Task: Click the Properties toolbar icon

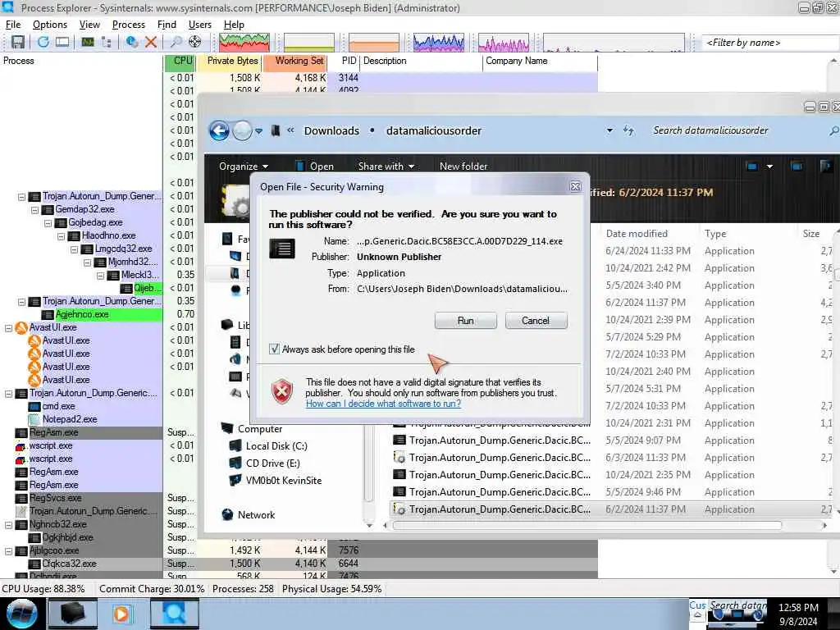Action: (x=131, y=42)
